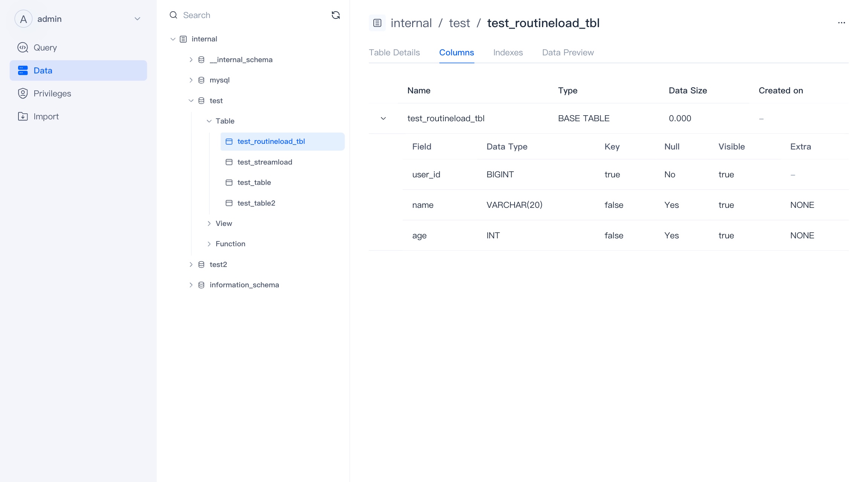This screenshot has height=482, width=868.
Task: Click the Query sidebar icon
Action: pos(23,47)
